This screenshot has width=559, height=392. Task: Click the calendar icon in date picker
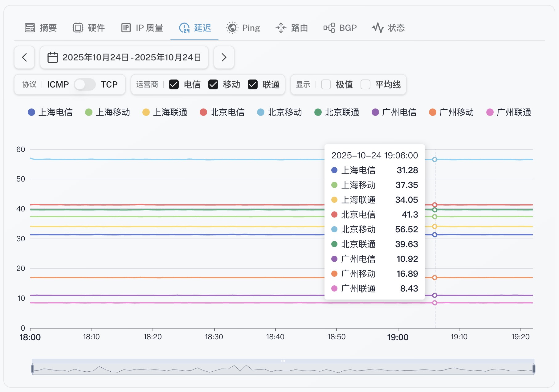52,57
